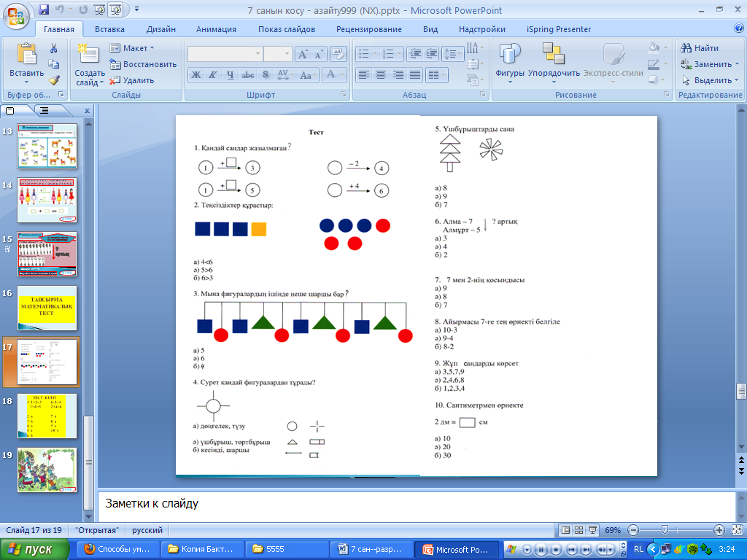Align text right
The width and height of the screenshot is (747, 560).
(x=398, y=75)
